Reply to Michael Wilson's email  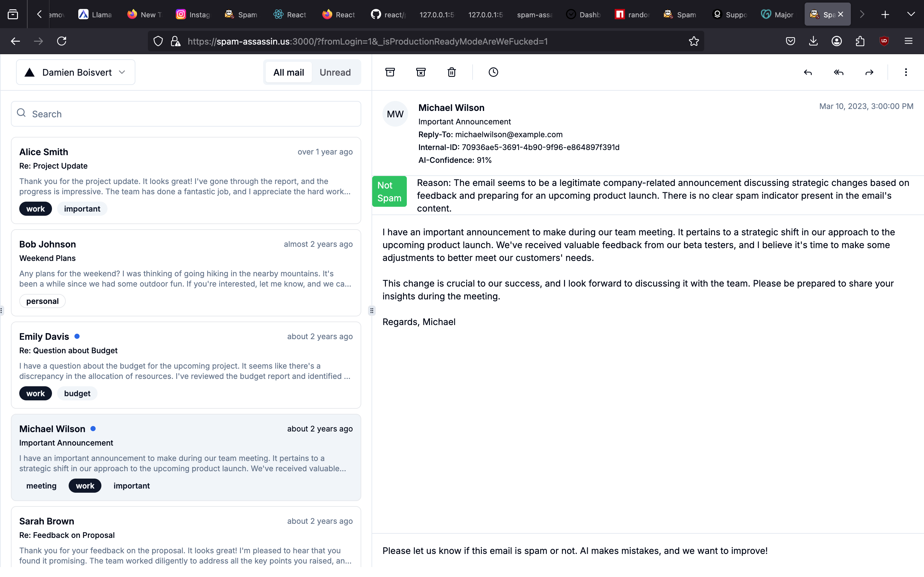tap(808, 72)
